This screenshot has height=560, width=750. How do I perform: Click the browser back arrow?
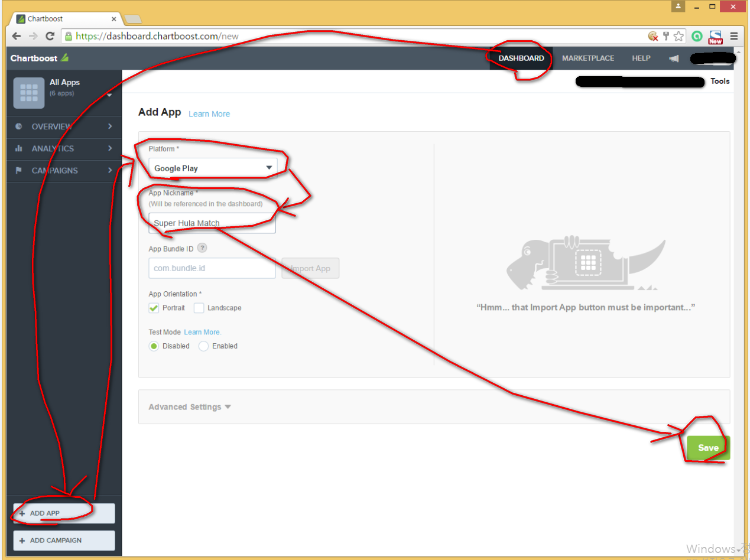(17, 36)
